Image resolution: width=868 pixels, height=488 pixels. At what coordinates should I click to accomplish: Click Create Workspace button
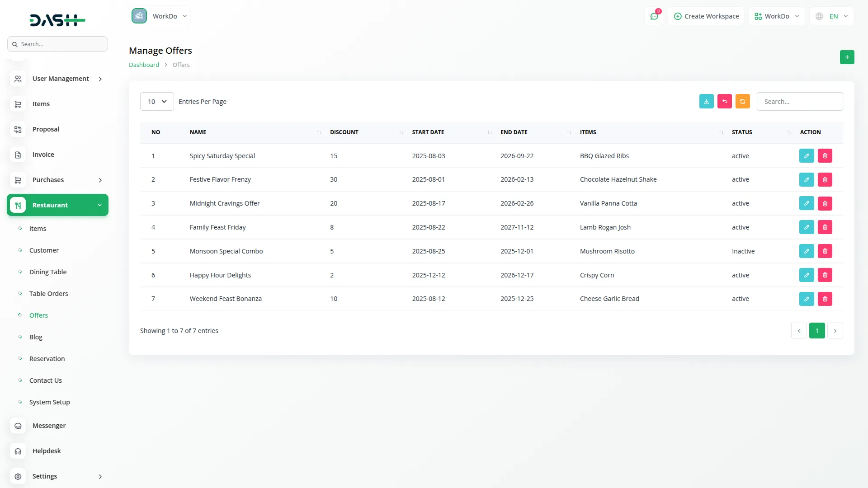click(706, 16)
